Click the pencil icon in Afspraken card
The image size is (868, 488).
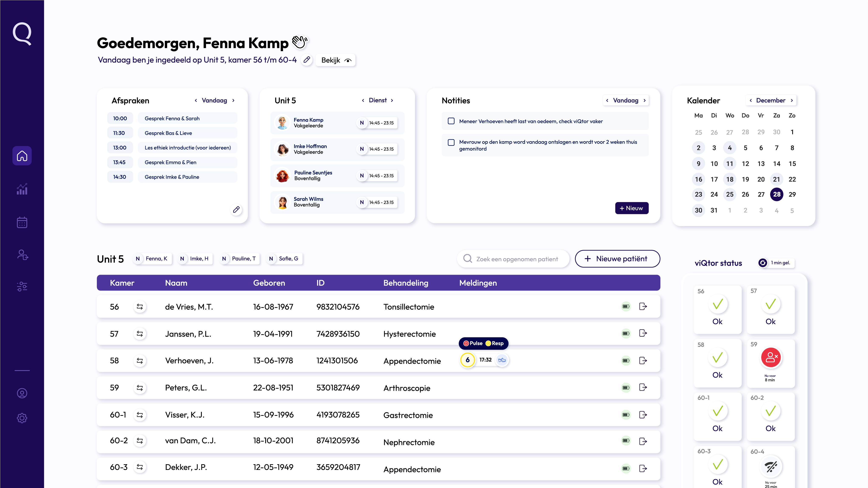pyautogui.click(x=236, y=210)
